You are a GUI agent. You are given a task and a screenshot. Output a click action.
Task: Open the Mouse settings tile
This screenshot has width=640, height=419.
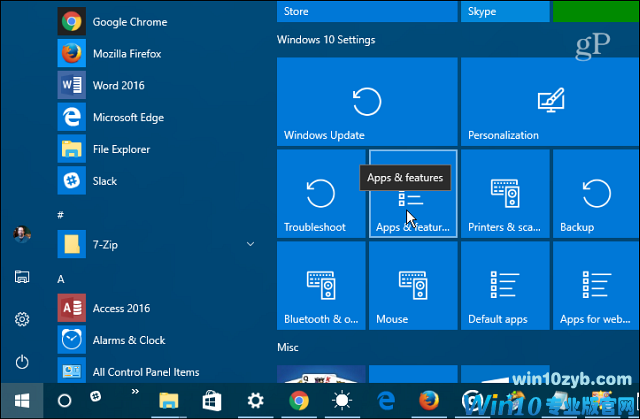coord(412,286)
